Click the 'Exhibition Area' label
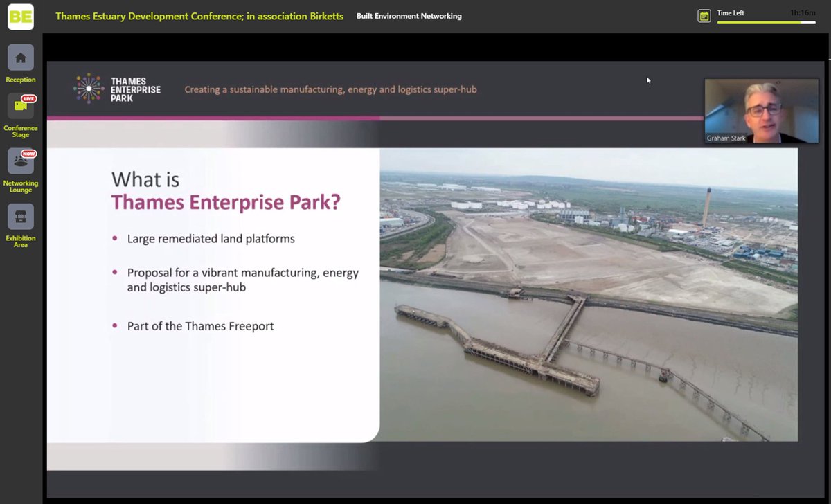831x504 pixels. 21,242
